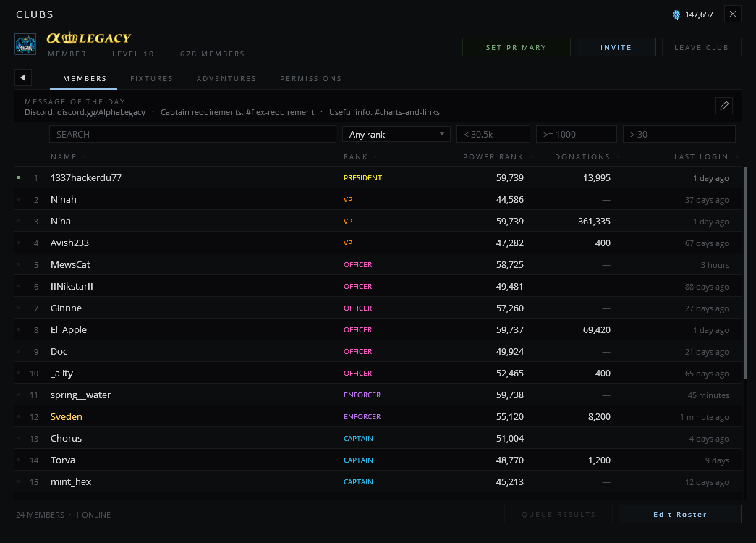Select member 1337hackerdu77

tap(378, 177)
